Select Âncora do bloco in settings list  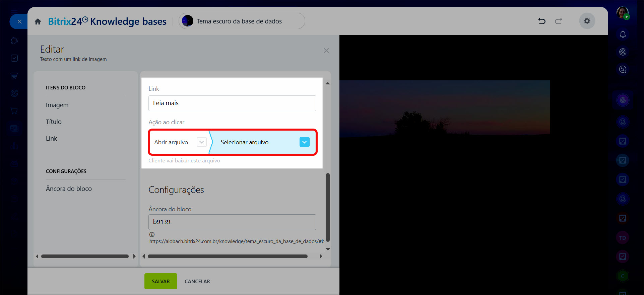point(69,189)
